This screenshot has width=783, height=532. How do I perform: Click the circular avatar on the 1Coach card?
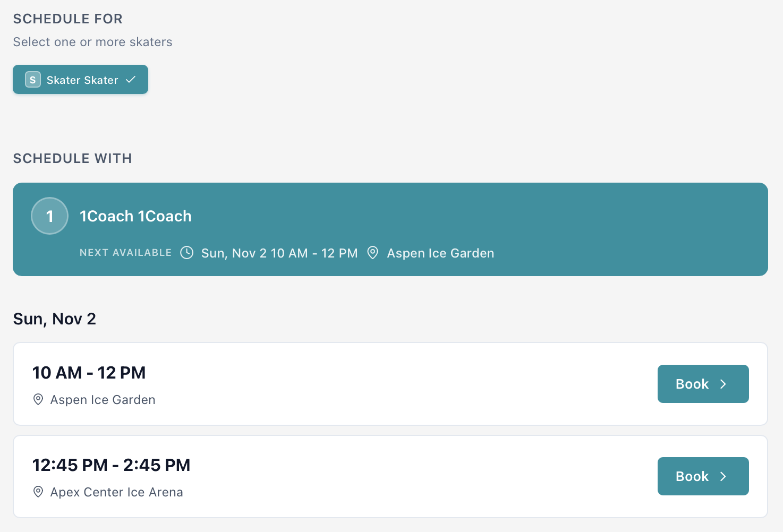tap(49, 216)
